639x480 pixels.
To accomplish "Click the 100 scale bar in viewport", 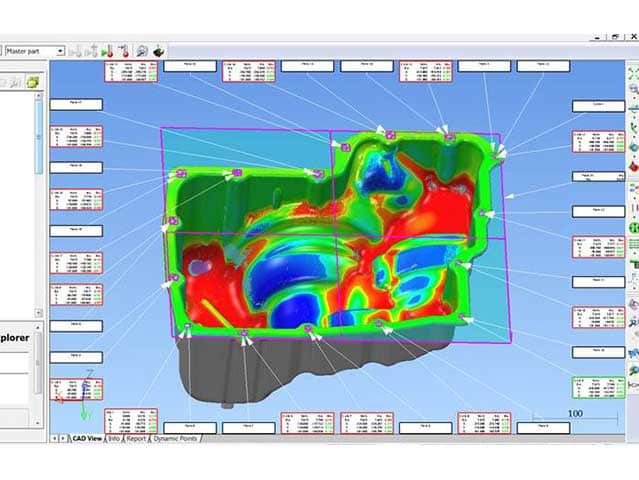I will 576,415.
